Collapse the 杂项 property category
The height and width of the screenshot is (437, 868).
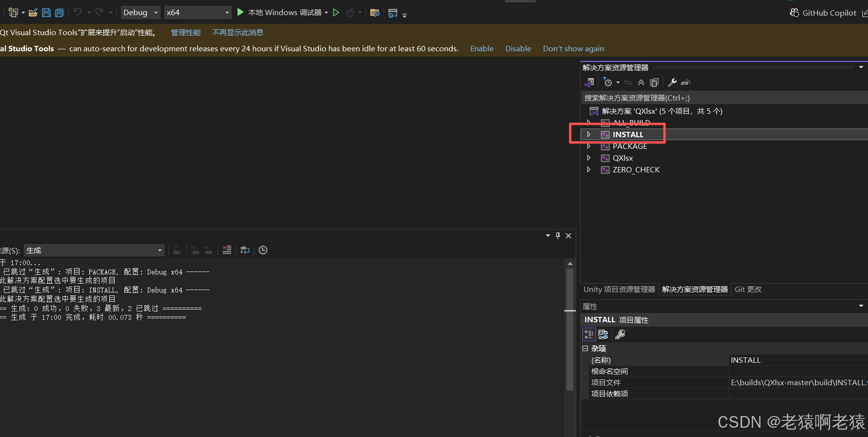click(x=585, y=349)
